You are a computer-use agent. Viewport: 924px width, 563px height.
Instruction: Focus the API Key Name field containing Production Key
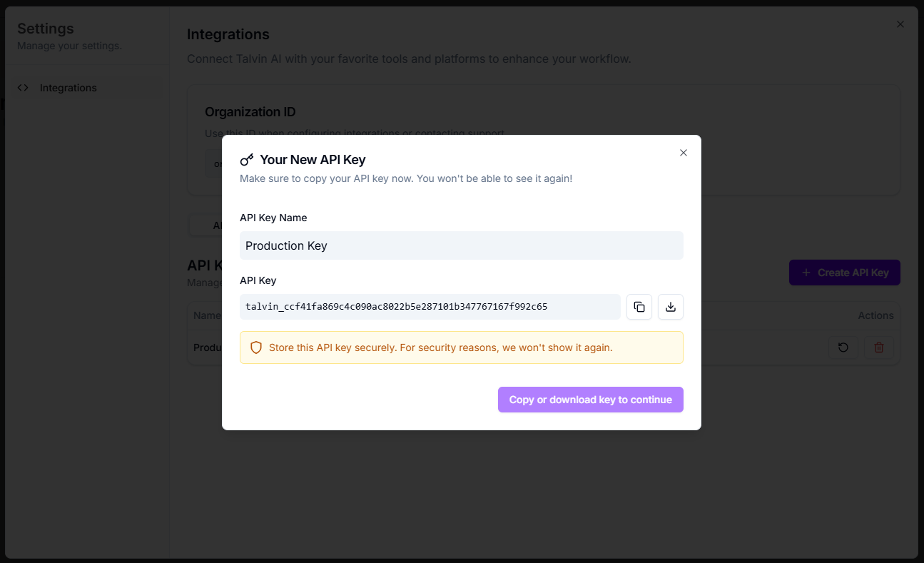coord(462,245)
